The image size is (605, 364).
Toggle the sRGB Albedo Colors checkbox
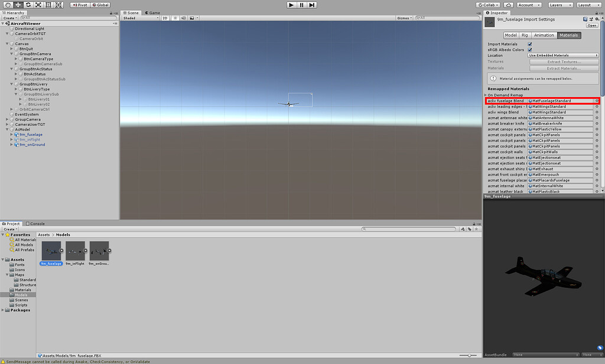[x=530, y=50]
